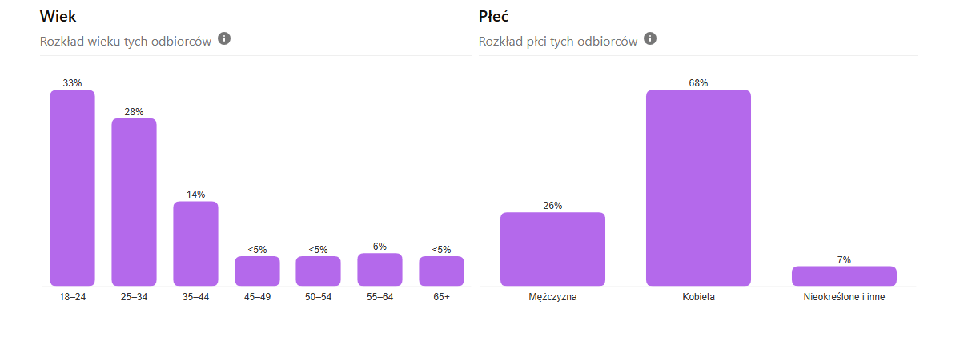Click the Mężczyzna gender bar

tap(552, 249)
